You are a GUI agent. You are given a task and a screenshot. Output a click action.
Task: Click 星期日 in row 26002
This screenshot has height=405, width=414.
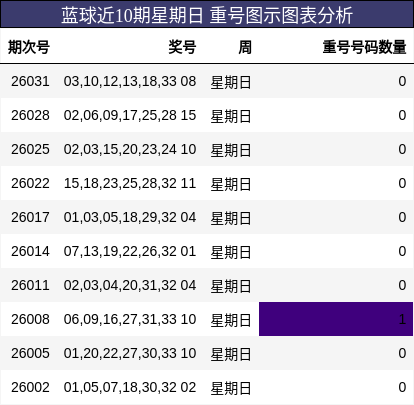[x=231, y=388]
